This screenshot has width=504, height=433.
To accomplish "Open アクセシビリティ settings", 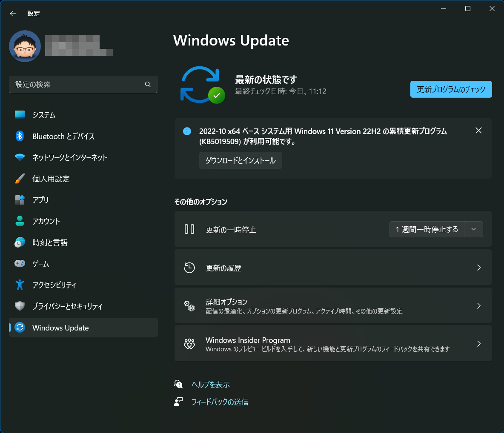I will click(x=83, y=285).
